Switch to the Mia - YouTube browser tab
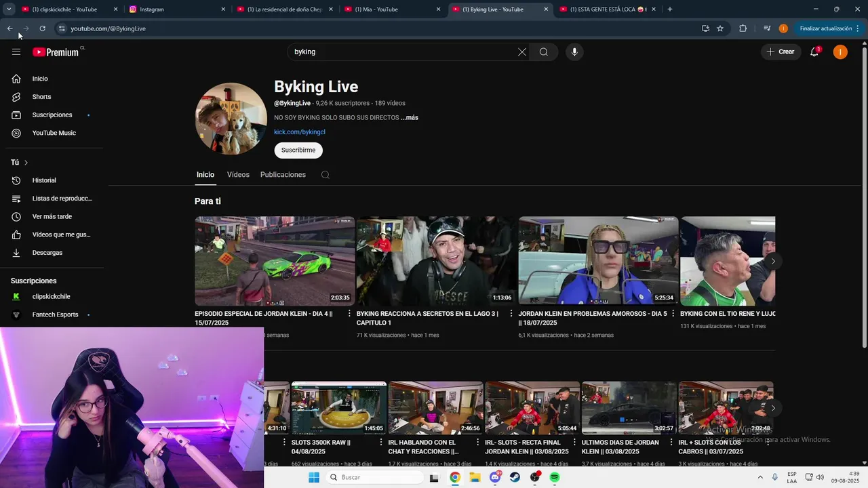Screen dimensions: 868x488 pos(392,9)
